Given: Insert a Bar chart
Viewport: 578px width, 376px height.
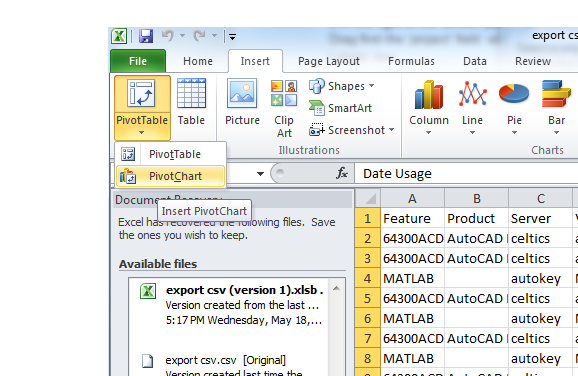Looking at the screenshot, I should (556, 102).
